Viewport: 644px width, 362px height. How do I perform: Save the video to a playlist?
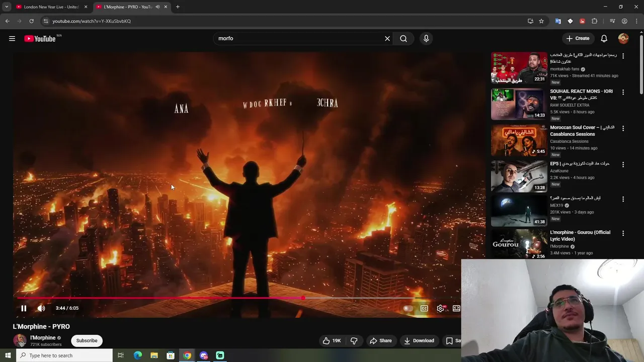(x=452, y=341)
